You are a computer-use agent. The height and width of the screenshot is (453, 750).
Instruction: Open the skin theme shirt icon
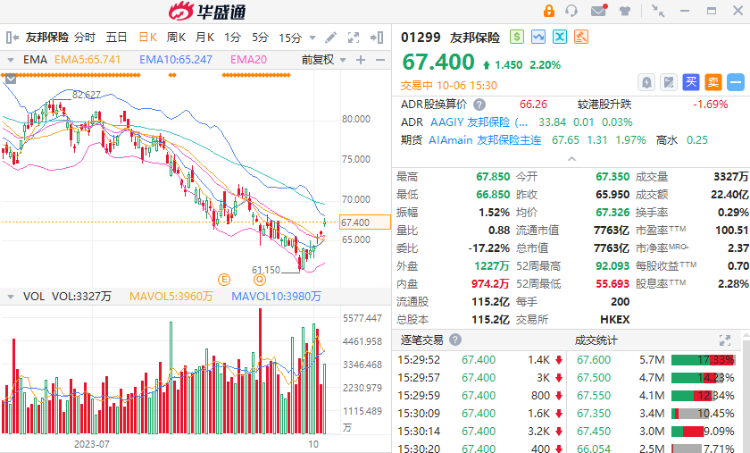coord(625,11)
